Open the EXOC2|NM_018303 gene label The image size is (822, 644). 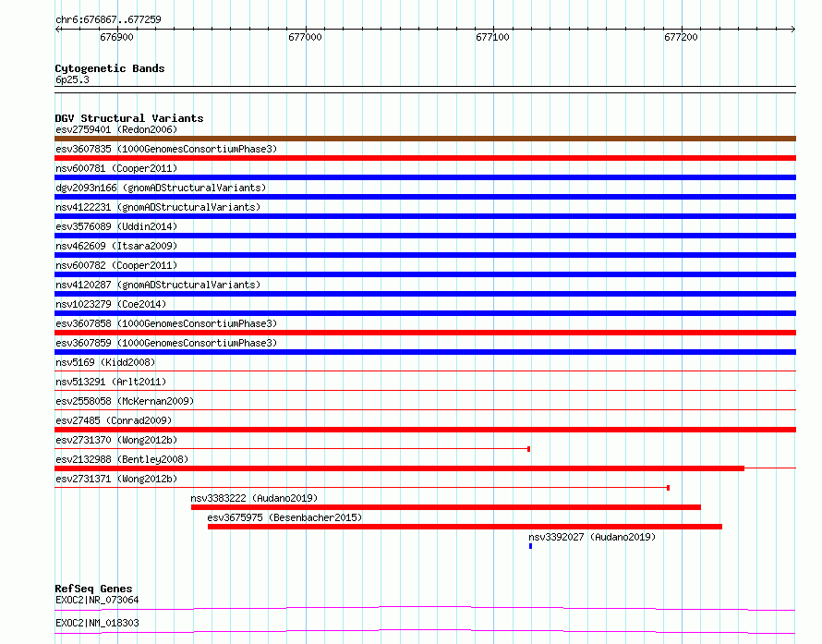click(97, 623)
